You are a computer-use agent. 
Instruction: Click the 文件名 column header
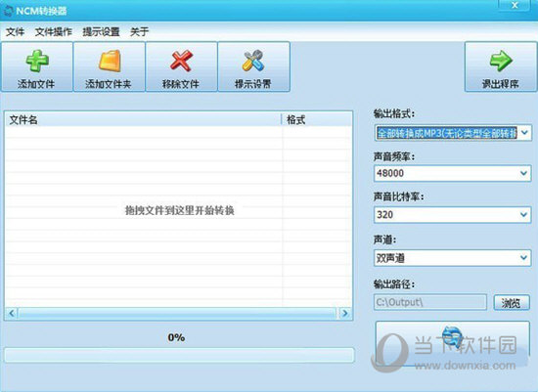pyautogui.click(x=143, y=119)
